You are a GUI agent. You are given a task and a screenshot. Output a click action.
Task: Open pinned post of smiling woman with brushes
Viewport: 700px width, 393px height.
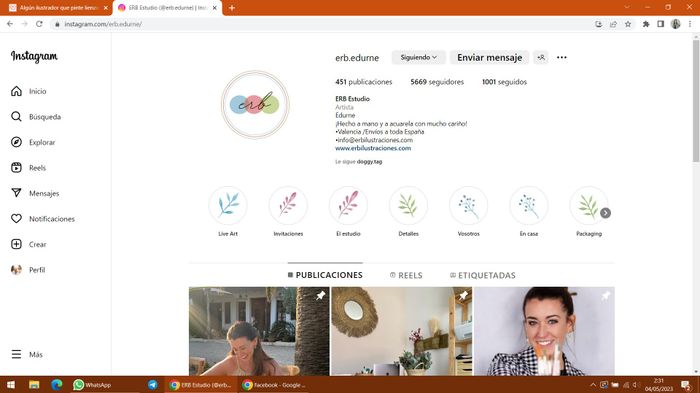pyautogui.click(x=544, y=331)
